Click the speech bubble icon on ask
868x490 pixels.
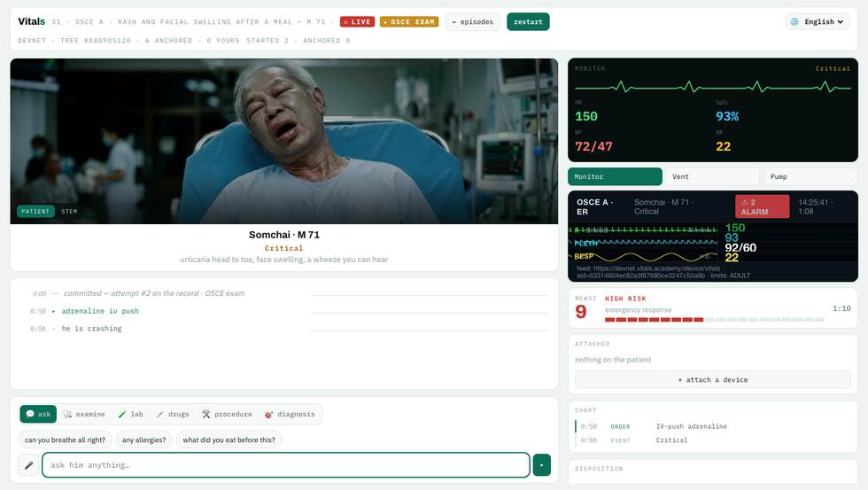(30, 414)
